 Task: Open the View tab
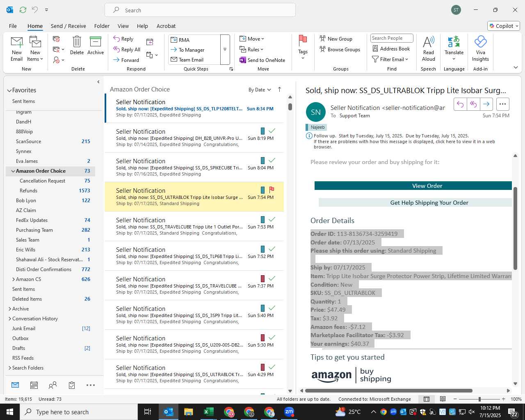tap(123, 26)
